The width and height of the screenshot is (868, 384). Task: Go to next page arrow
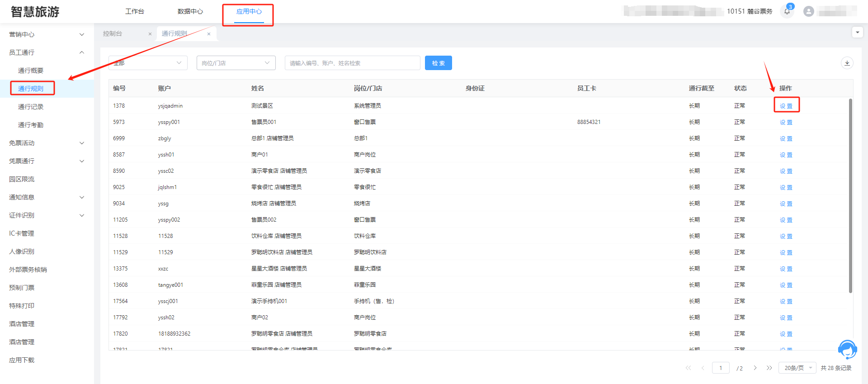pos(755,368)
